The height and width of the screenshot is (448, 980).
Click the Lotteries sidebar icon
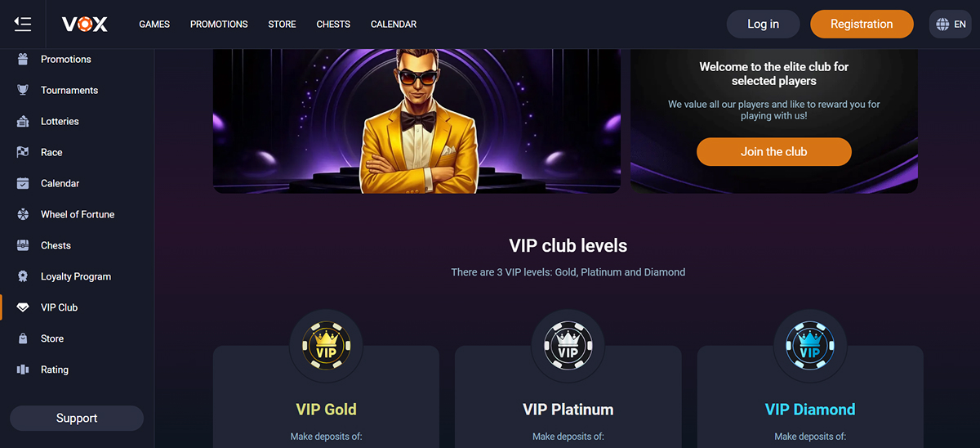click(23, 121)
